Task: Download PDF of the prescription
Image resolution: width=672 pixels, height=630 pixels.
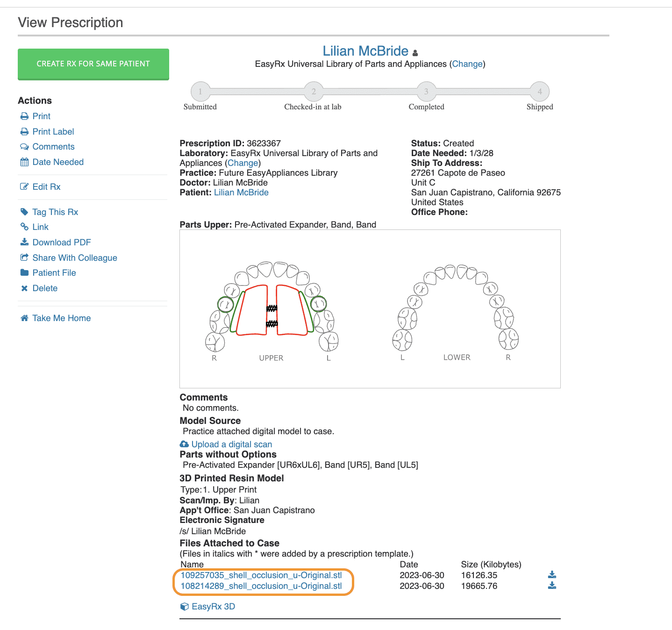Action: tap(61, 242)
